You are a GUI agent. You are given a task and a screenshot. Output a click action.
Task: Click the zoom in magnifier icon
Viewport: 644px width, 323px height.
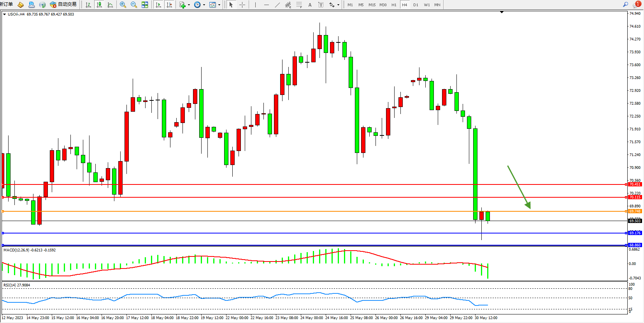pyautogui.click(x=123, y=5)
